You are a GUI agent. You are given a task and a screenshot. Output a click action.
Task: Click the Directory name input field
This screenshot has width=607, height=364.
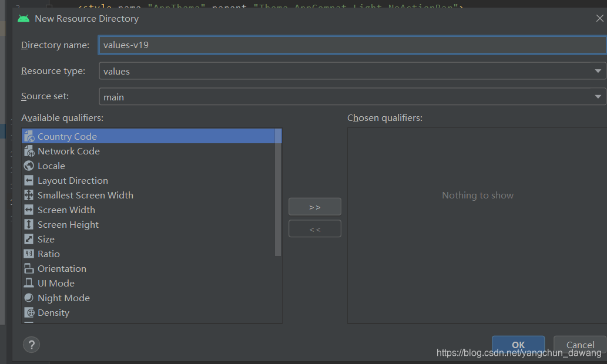click(x=353, y=45)
